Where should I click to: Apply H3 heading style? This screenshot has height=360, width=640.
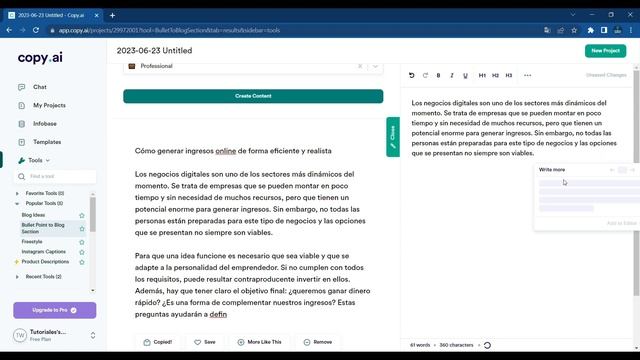509,76
